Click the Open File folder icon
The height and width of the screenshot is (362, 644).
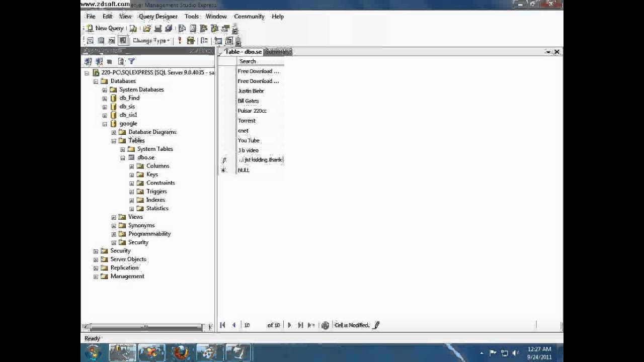coord(147,29)
